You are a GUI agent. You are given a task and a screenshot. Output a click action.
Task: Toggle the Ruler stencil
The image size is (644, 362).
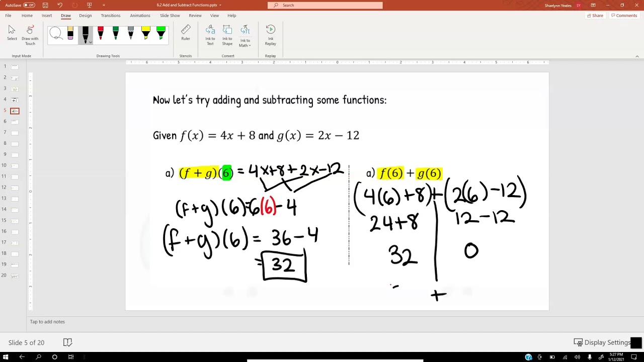point(186,33)
